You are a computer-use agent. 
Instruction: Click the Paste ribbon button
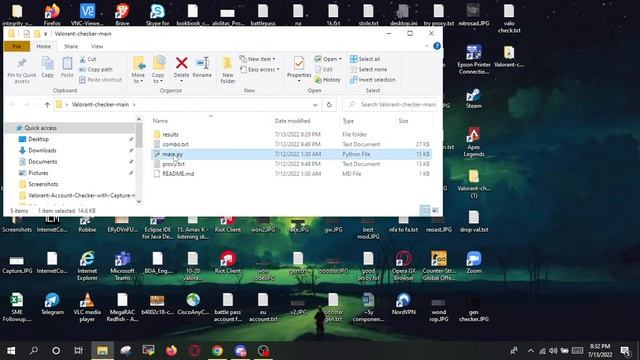coord(67,68)
